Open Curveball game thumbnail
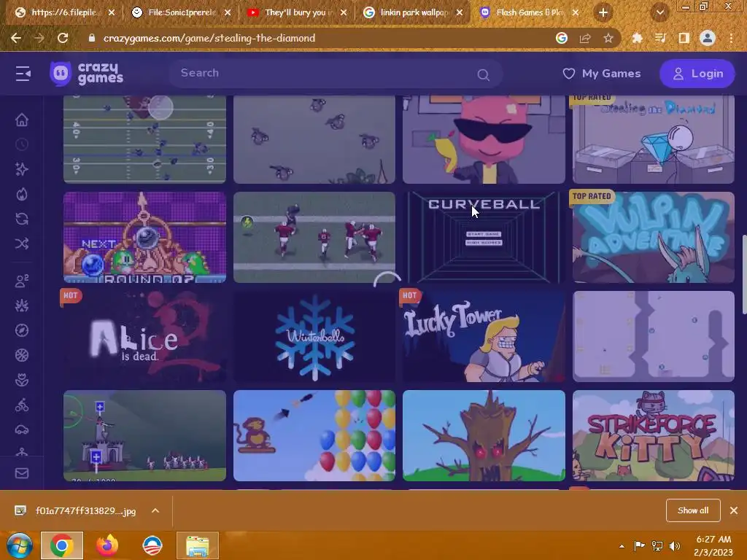Screen dimensions: 747x560 tap(484, 237)
